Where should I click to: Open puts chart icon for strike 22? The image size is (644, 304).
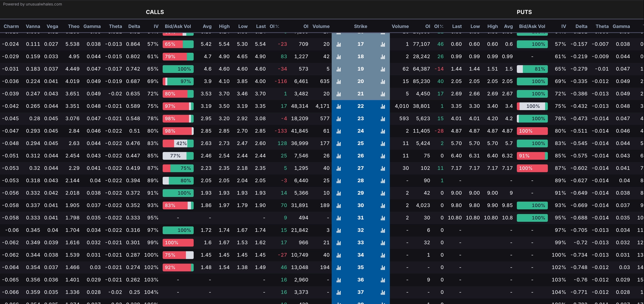(383, 106)
